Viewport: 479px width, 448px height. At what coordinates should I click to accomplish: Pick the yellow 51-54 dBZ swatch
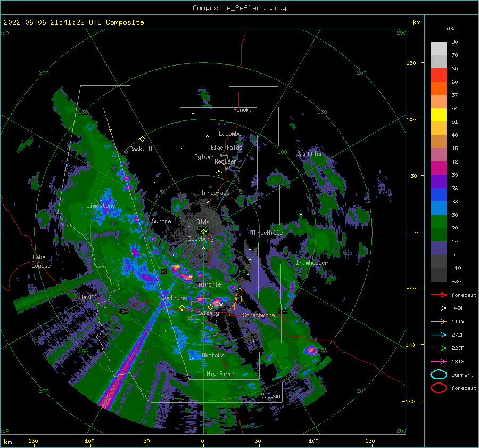[x=439, y=115]
